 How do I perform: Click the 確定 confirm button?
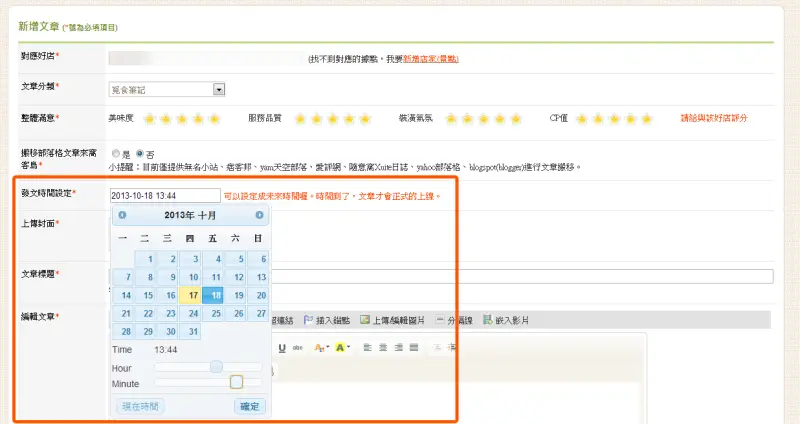[x=250, y=406]
